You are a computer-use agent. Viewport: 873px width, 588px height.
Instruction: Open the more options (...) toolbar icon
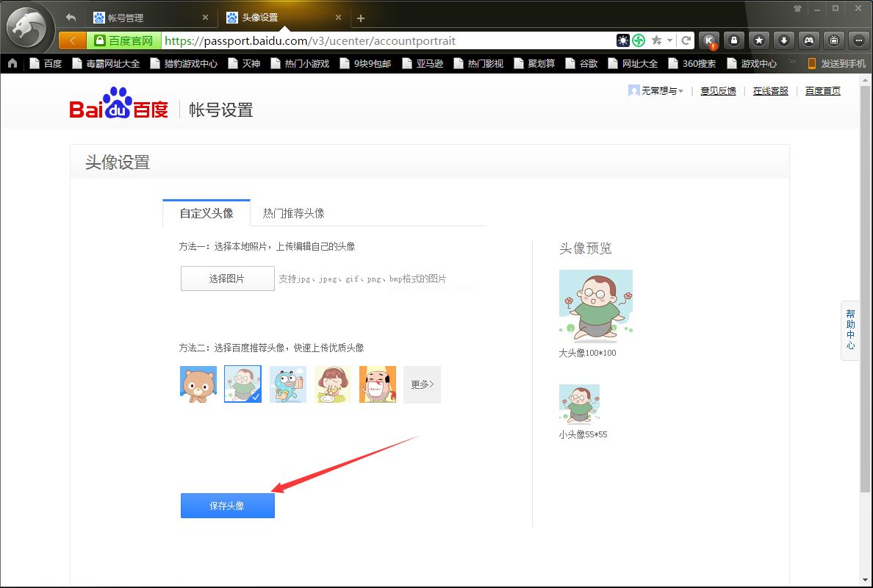pyautogui.click(x=859, y=40)
